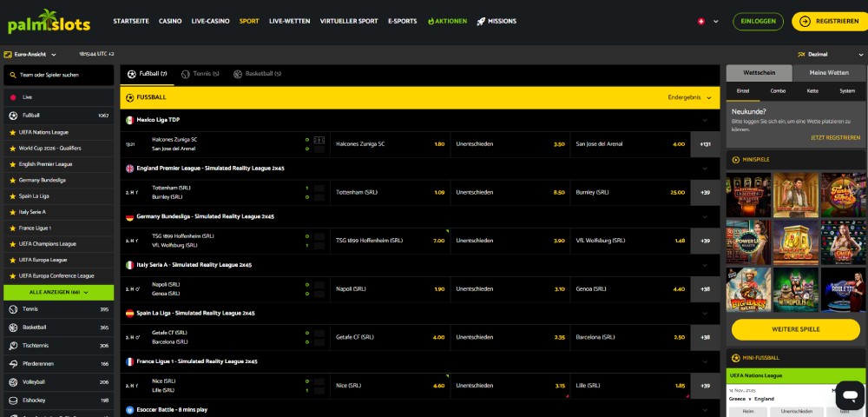
Task: Open the Dezimal odds format dropdown
Action: coord(822,54)
